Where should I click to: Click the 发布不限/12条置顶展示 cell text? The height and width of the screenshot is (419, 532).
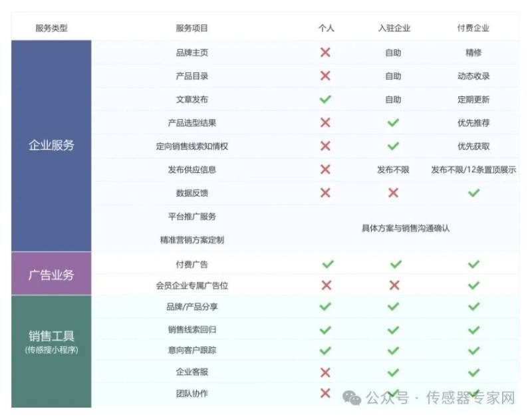pos(473,170)
